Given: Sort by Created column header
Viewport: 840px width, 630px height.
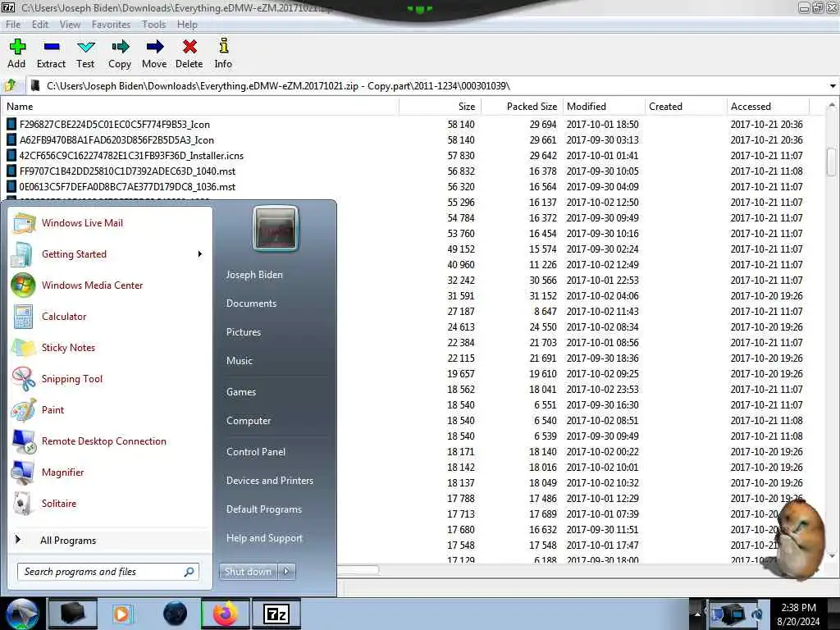Looking at the screenshot, I should (x=687, y=107).
